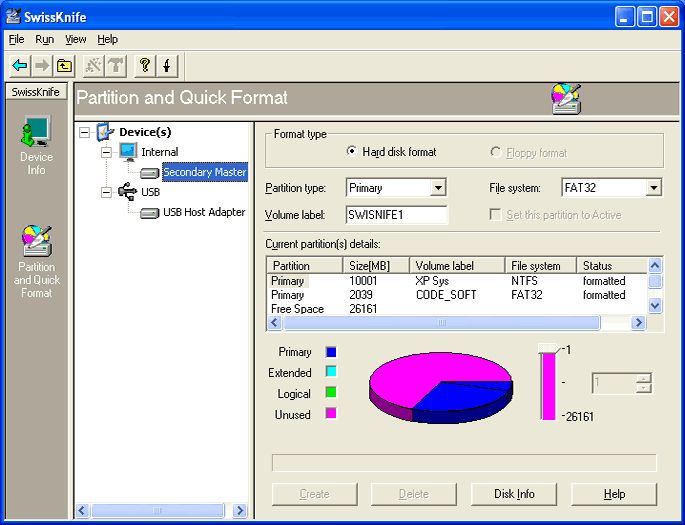Viewport: 685px width, 525px height.
Task: Click the Size[MB] column header
Action: click(x=376, y=266)
